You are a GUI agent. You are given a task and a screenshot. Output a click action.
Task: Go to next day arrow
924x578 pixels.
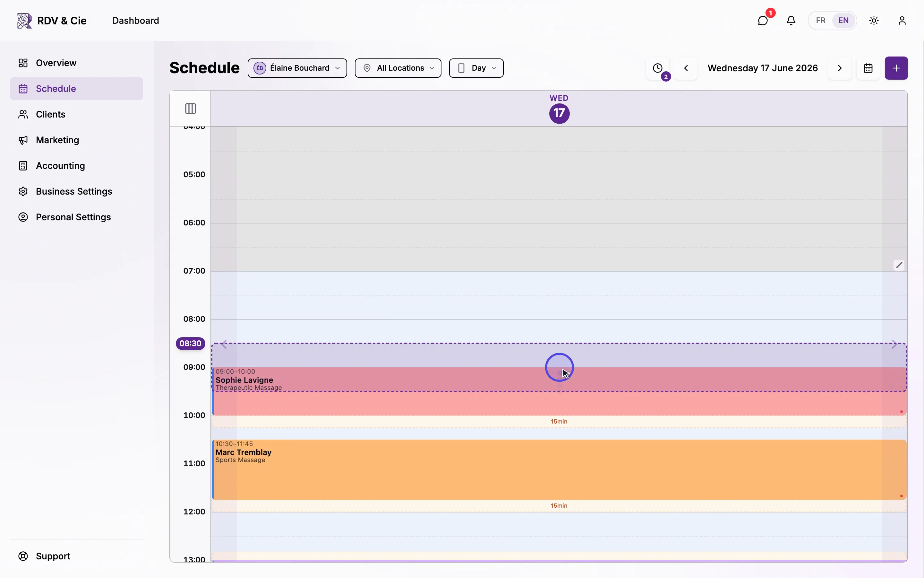click(x=840, y=68)
